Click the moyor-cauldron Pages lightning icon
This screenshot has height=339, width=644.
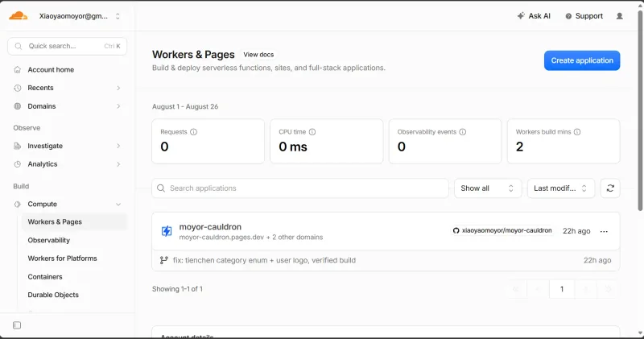click(167, 231)
